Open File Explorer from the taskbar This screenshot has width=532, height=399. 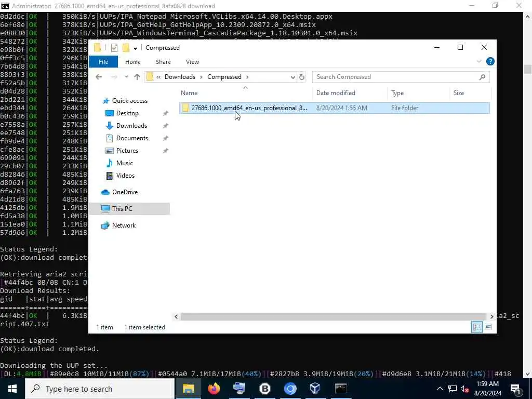click(188, 389)
